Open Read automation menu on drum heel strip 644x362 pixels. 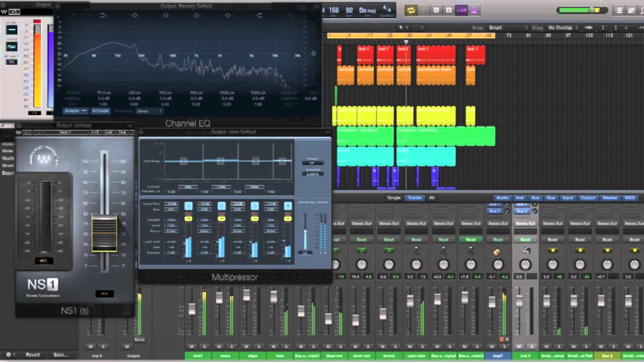361,239
